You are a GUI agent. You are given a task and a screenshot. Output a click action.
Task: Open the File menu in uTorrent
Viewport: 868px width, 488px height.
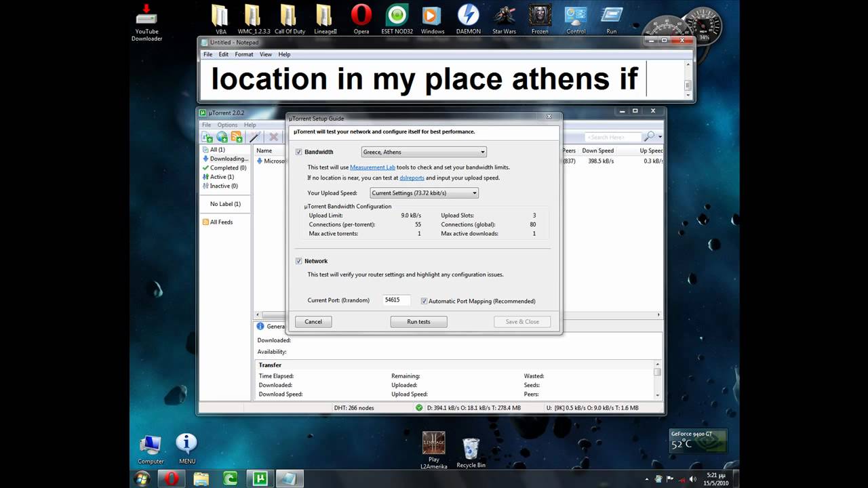[x=206, y=125]
